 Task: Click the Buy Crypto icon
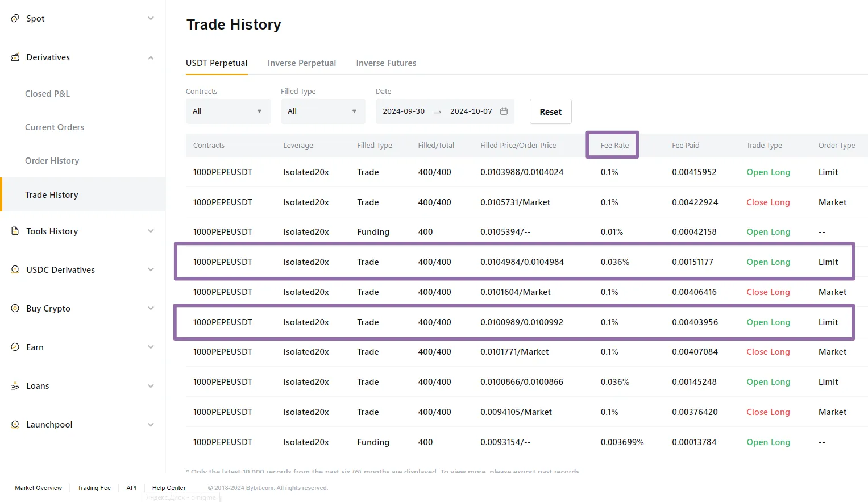(x=15, y=309)
